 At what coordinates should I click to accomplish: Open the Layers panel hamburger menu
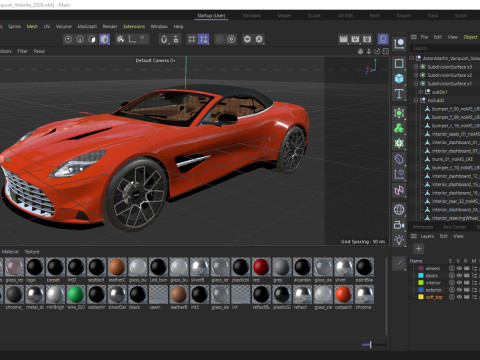414,236
